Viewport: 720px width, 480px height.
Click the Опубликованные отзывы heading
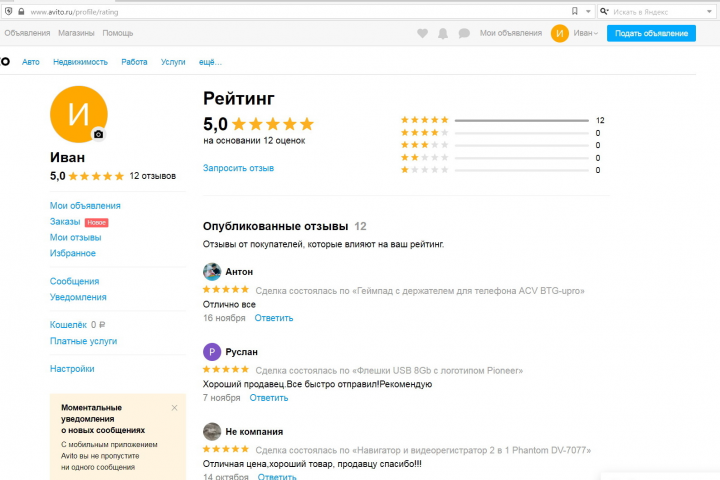(276, 226)
